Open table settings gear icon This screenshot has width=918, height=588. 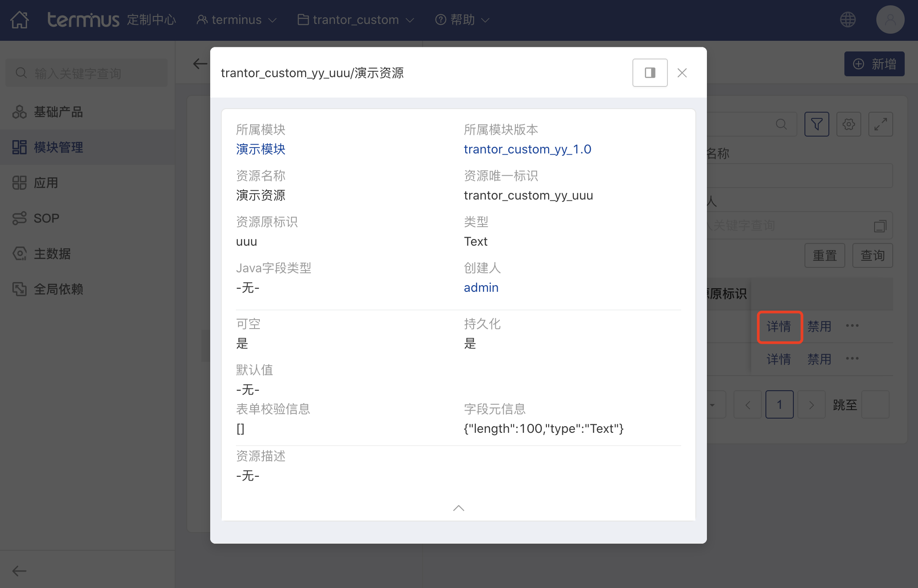[x=848, y=124]
